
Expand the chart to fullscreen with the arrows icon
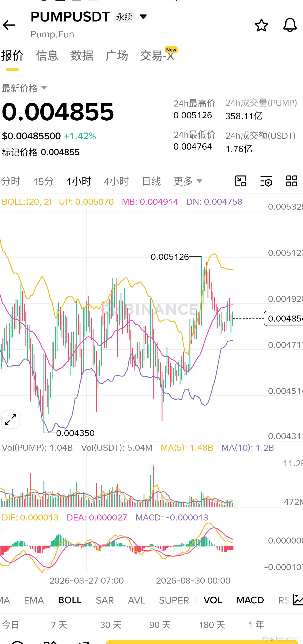11,420
